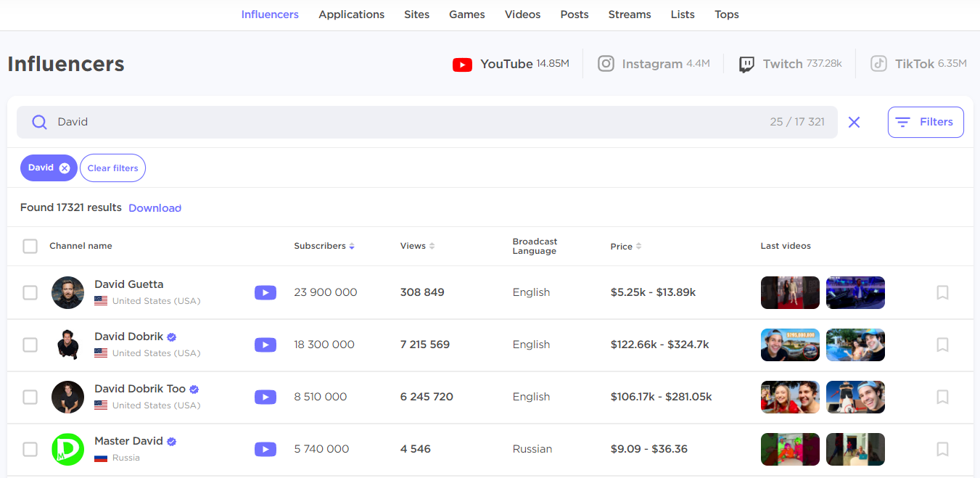The image size is (980, 478).
Task: Click the price $122.66k - $324.7k
Action: tap(660, 345)
